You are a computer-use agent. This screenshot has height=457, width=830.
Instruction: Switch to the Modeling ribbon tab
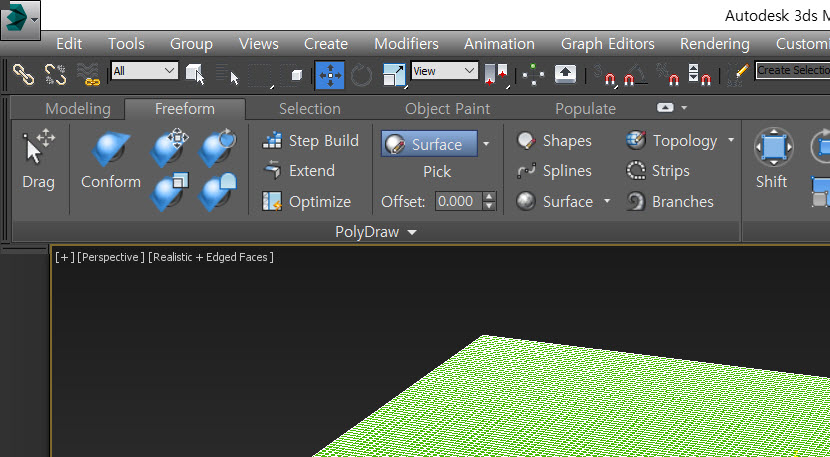(x=78, y=109)
